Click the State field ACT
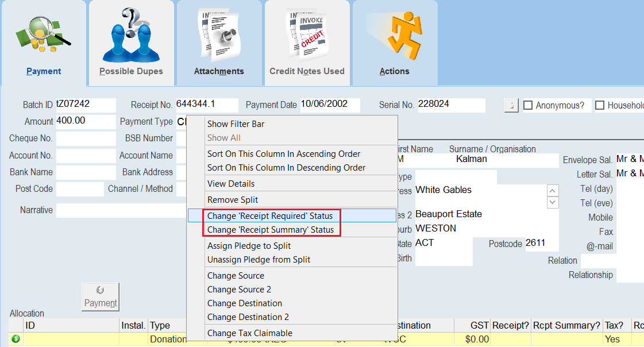The height and width of the screenshot is (347, 644). pyautogui.click(x=444, y=243)
